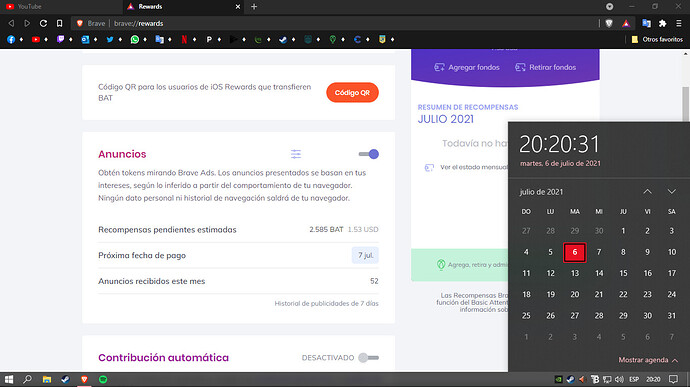The width and height of the screenshot is (690, 387).
Task: Open the Twitch bookmark
Action: pos(60,40)
